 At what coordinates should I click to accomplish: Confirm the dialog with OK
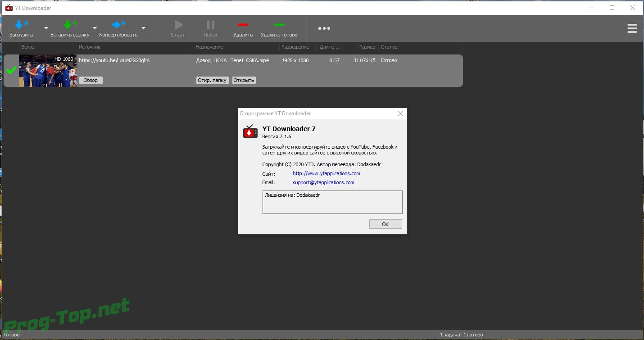(385, 224)
